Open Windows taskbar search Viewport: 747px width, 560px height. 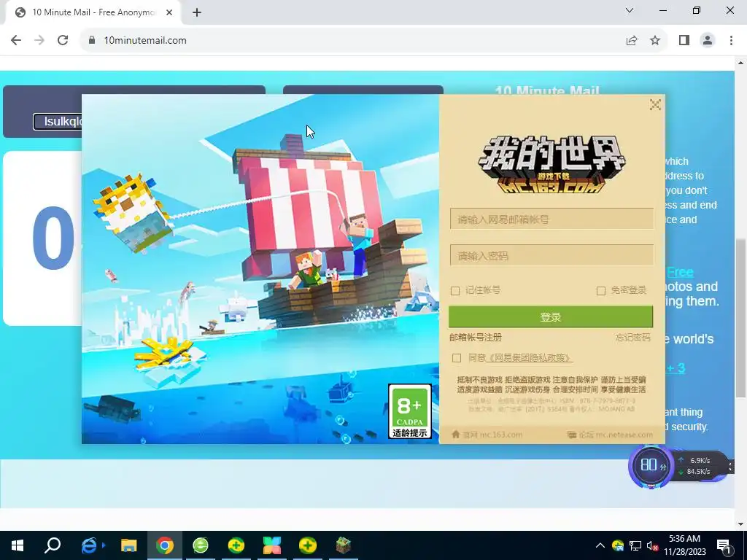coord(53,545)
